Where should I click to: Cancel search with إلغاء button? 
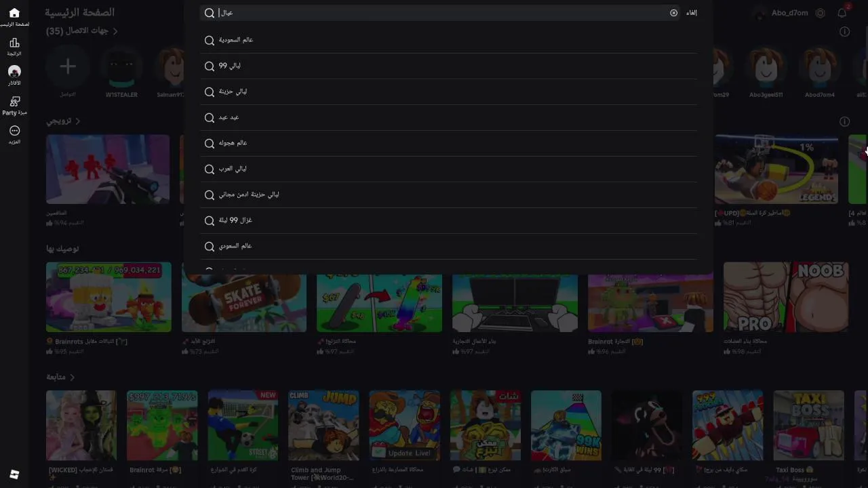(x=692, y=13)
